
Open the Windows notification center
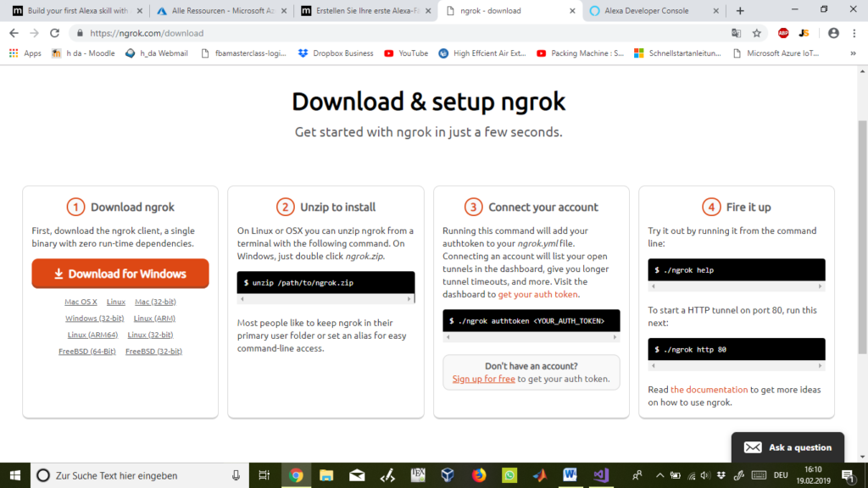pos(848,475)
